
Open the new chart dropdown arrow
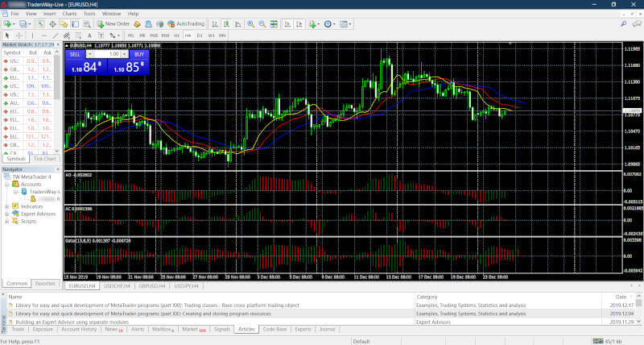point(14,24)
